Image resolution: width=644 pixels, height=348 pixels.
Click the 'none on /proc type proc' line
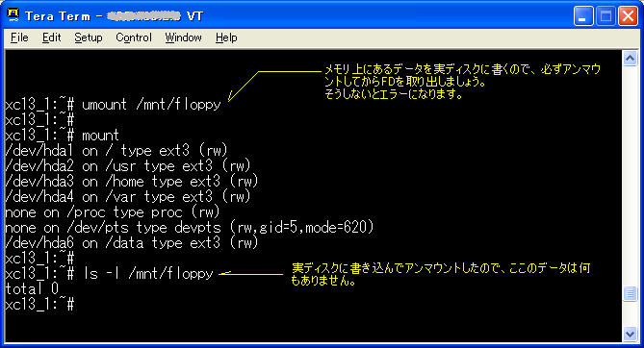pyautogui.click(x=113, y=212)
